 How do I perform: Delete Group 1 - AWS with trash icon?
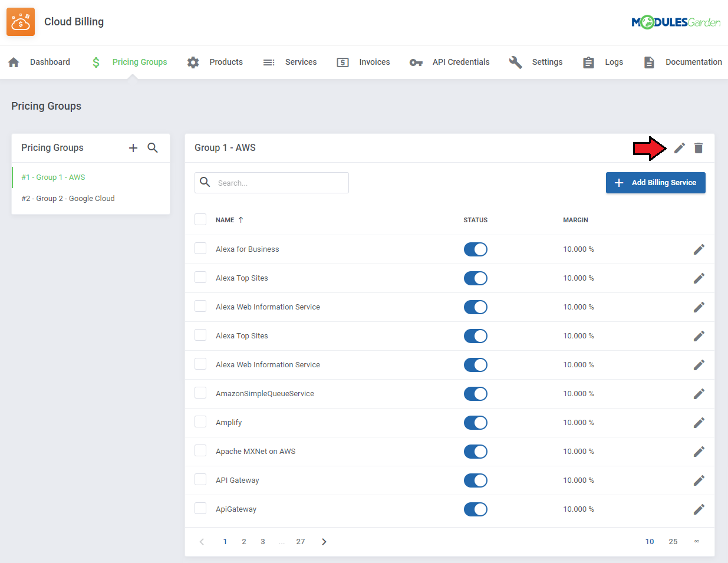699,148
